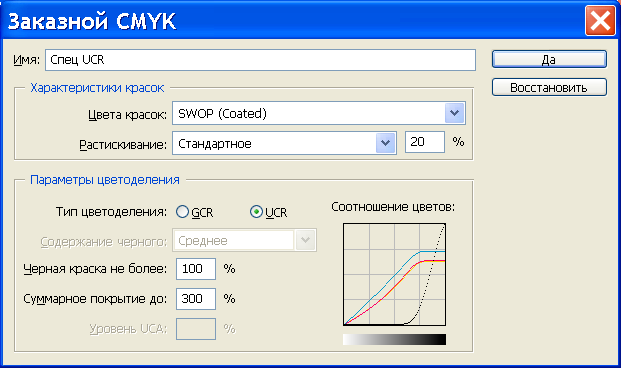Close the Заказной CMYK dialog

[600, 21]
